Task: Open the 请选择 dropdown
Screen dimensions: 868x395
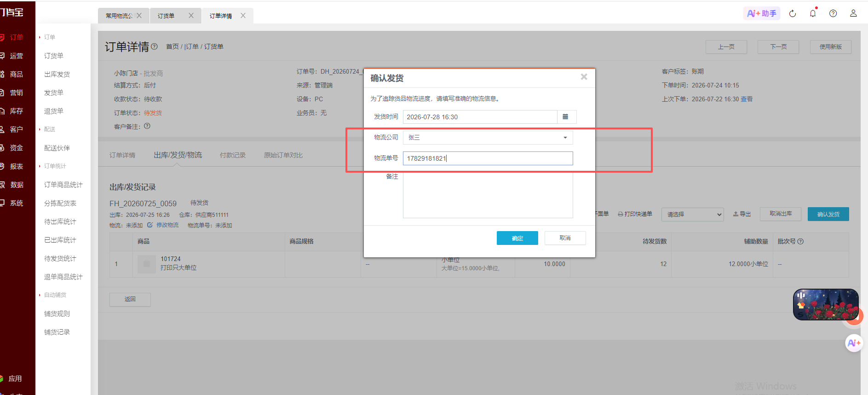Action: click(693, 215)
